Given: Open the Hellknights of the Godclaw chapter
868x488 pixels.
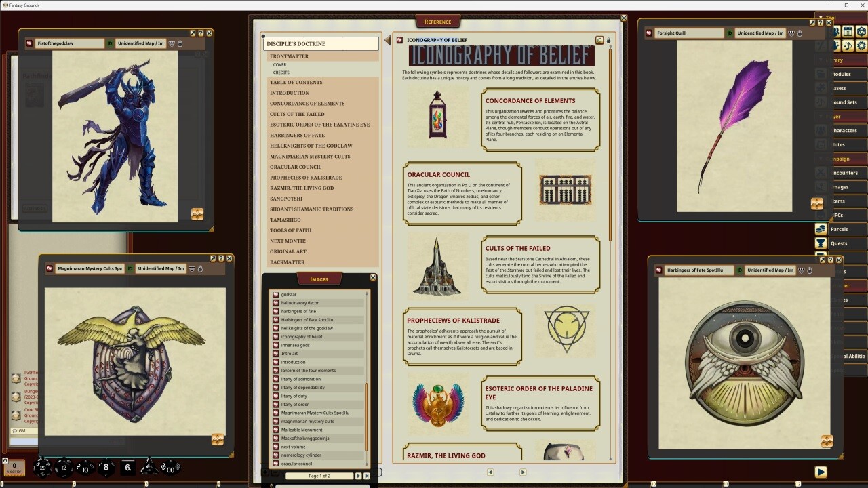Looking at the screenshot, I should [x=311, y=146].
